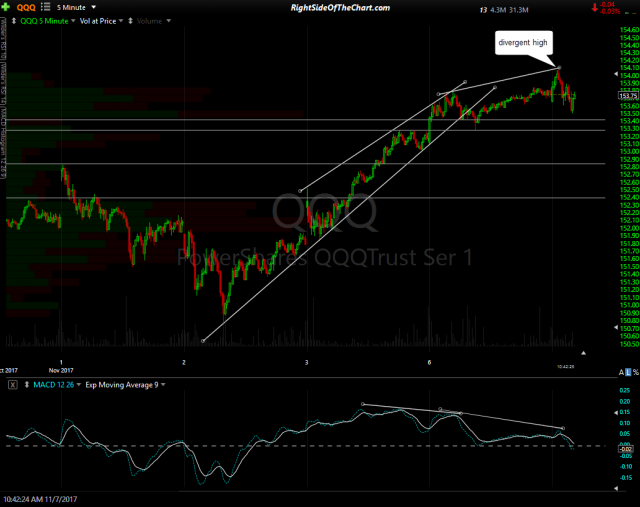Click the date label 2 on time axis

click(184, 362)
